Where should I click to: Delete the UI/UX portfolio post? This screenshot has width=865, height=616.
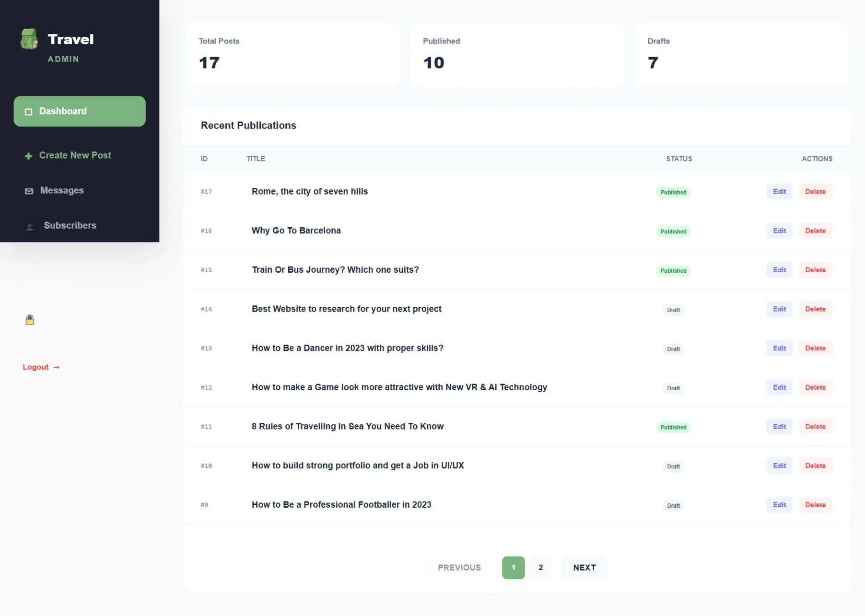[815, 465]
